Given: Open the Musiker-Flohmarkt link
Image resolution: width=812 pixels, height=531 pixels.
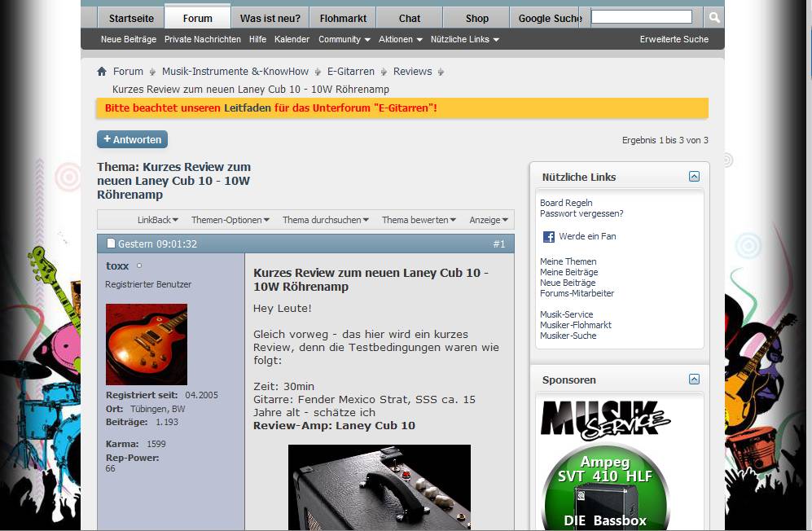Looking at the screenshot, I should 576,325.
